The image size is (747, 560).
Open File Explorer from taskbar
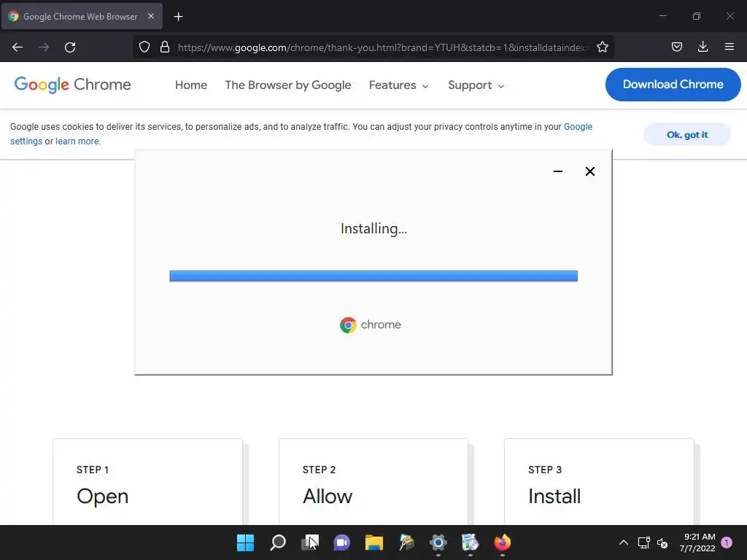click(374, 542)
